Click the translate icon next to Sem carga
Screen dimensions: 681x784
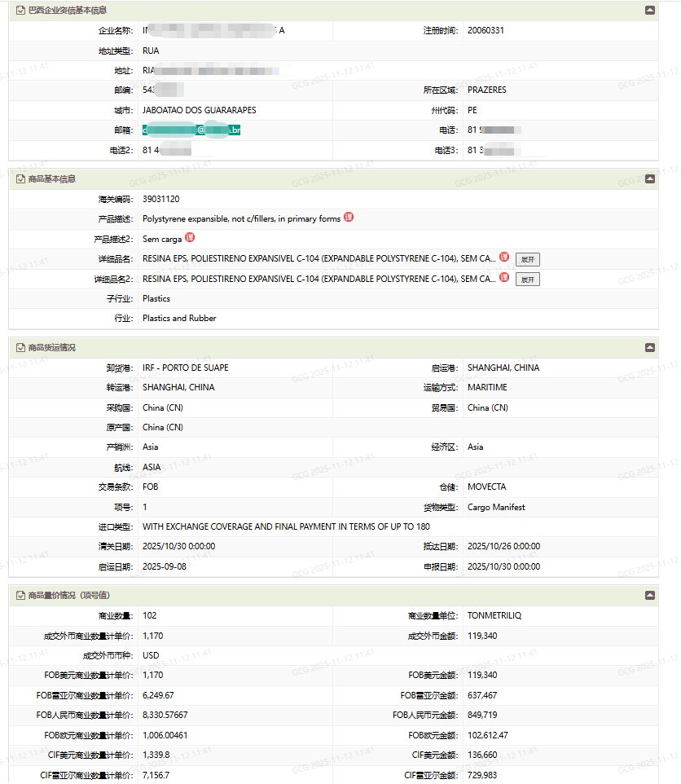[x=190, y=238]
